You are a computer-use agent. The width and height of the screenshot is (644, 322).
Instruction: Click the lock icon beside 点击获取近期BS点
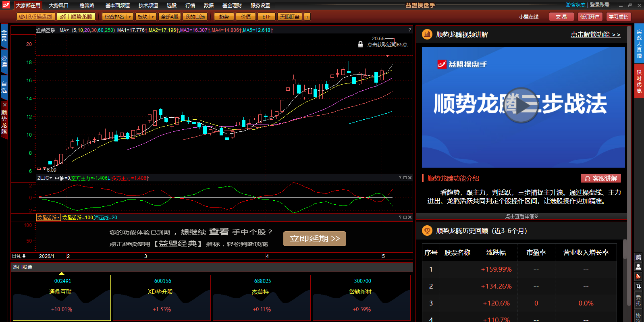coord(360,44)
